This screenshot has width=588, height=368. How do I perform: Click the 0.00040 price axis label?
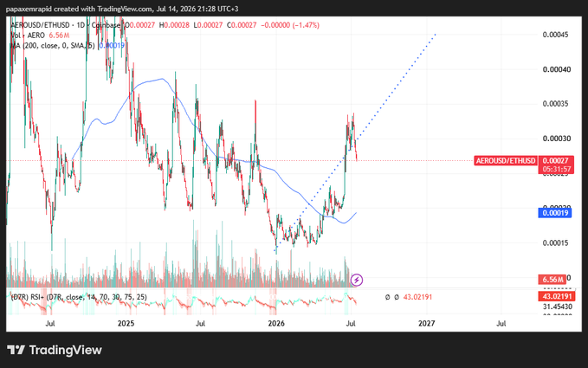557,69
